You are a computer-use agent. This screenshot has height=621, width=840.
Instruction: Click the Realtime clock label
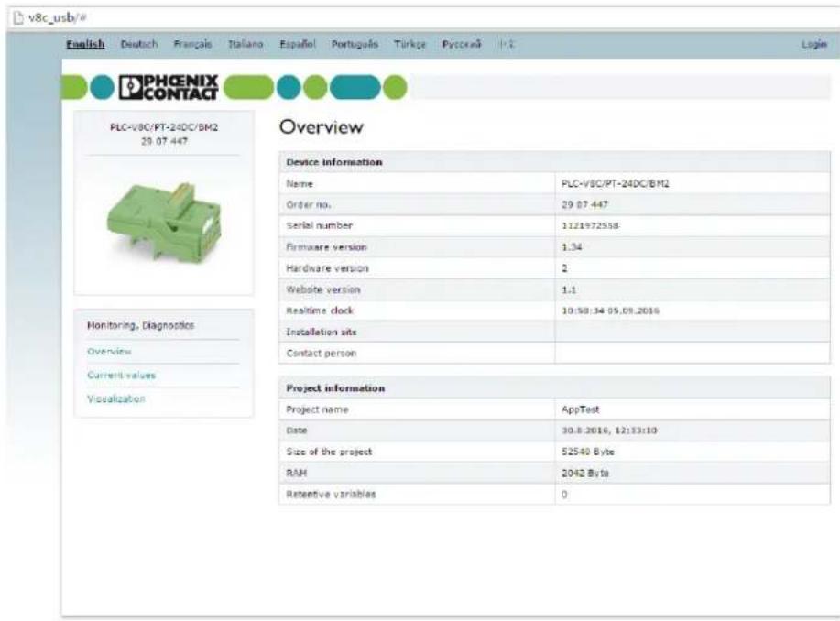[320, 310]
